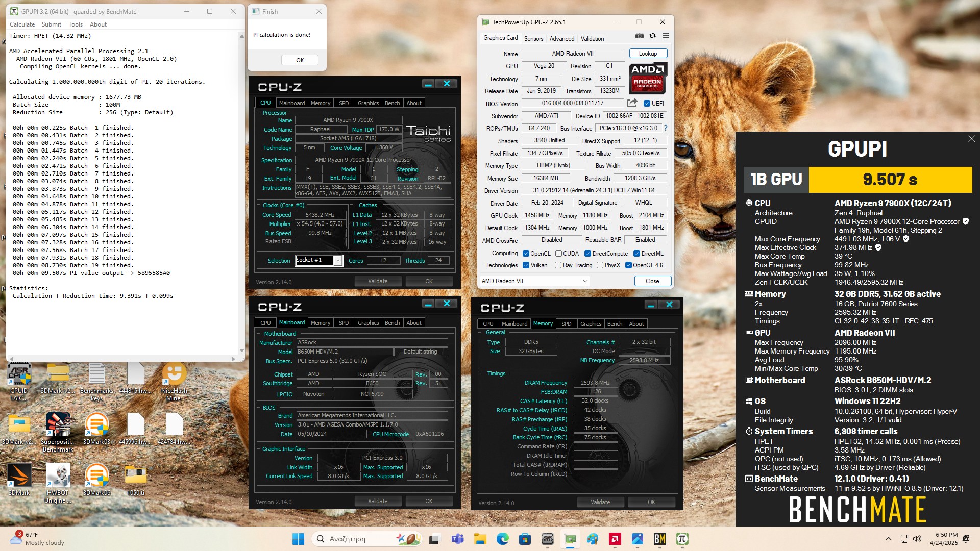Open AMD Software taskbar icon
This screenshot has width=980, height=551.
pos(615,539)
